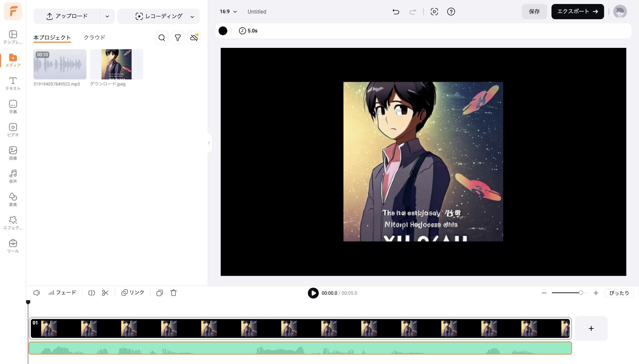Image resolution: width=639 pixels, height=364 pixels.
Task: Open the 要素 (Elements) sidebar panel
Action: pyautogui.click(x=13, y=199)
